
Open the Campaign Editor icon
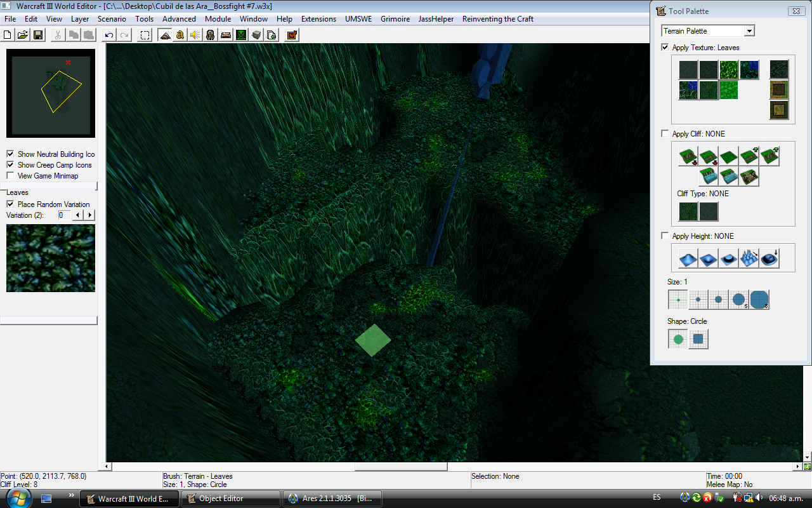point(226,35)
